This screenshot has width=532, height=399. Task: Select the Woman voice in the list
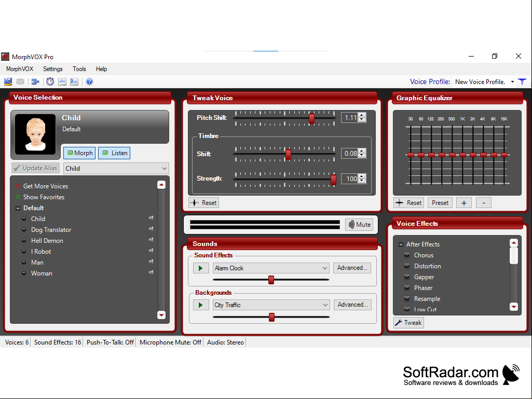point(42,273)
